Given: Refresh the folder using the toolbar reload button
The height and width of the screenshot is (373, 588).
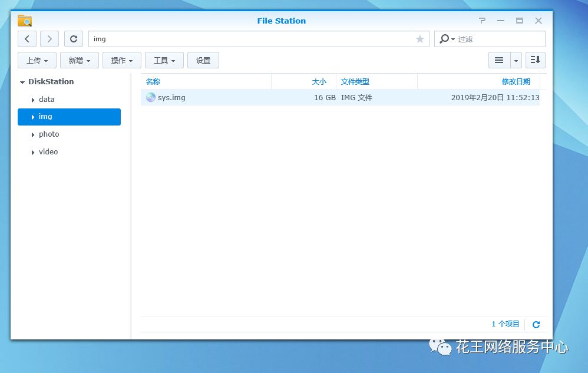Looking at the screenshot, I should (x=74, y=39).
